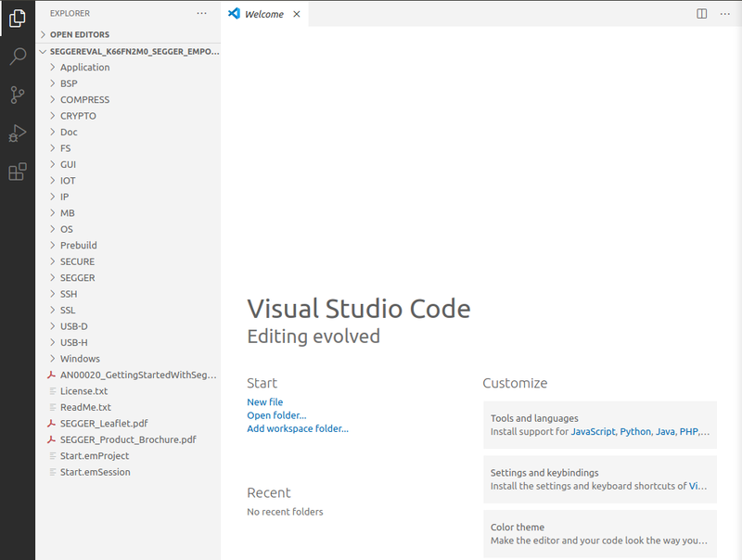Expand the OPEN EDITORS section

click(x=78, y=34)
